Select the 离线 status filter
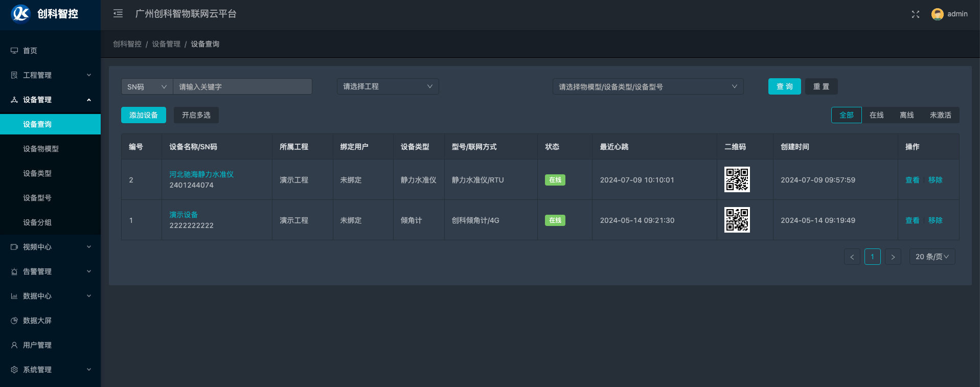Screen dimensions: 980x387 [907, 115]
